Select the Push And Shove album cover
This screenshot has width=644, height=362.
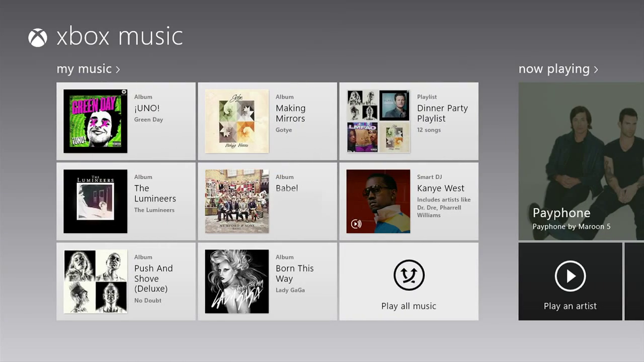[95, 282]
